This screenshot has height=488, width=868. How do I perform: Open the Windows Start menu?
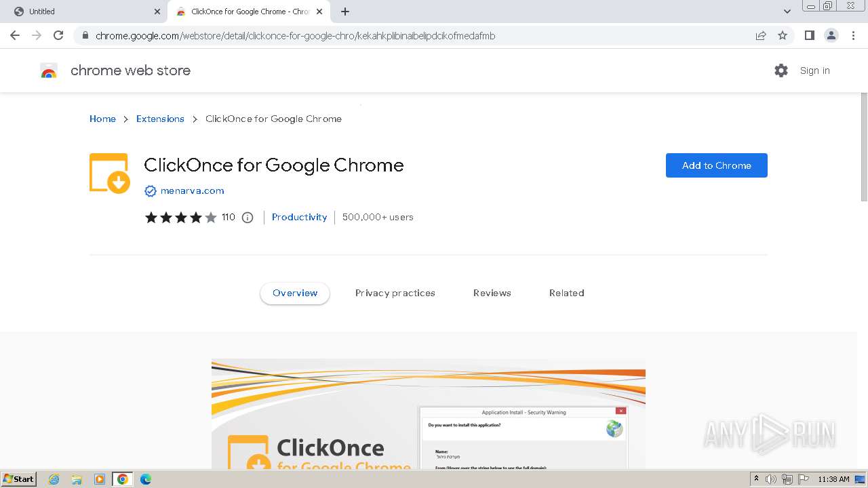point(18,479)
